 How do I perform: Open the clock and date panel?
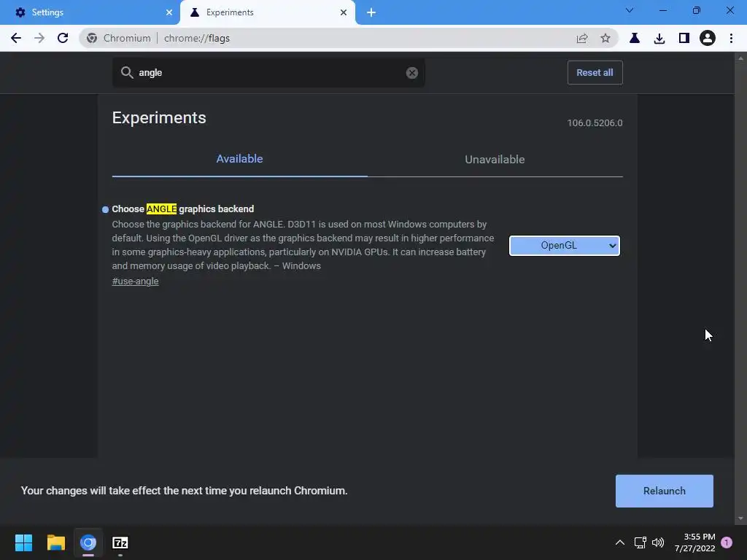(694, 542)
